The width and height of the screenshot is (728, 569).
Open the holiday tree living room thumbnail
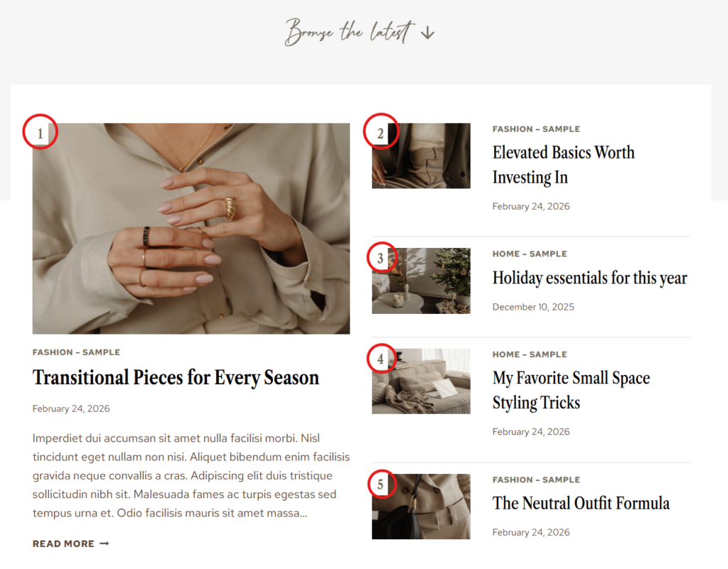click(421, 281)
